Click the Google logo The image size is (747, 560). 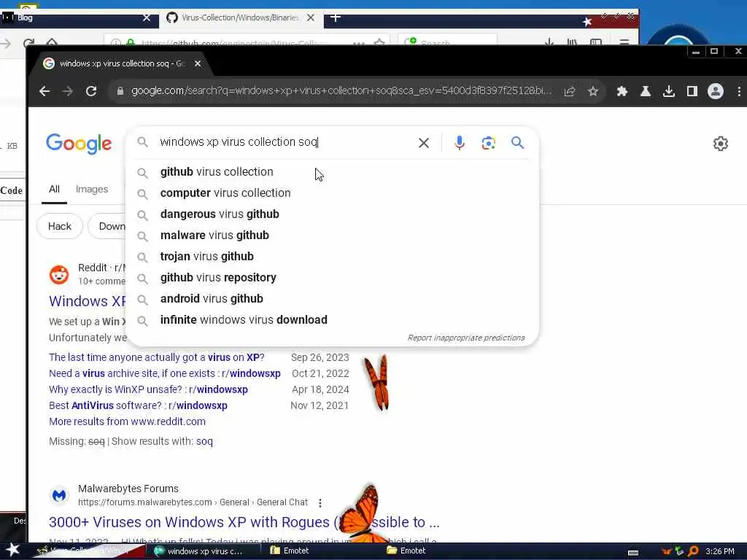click(x=79, y=144)
